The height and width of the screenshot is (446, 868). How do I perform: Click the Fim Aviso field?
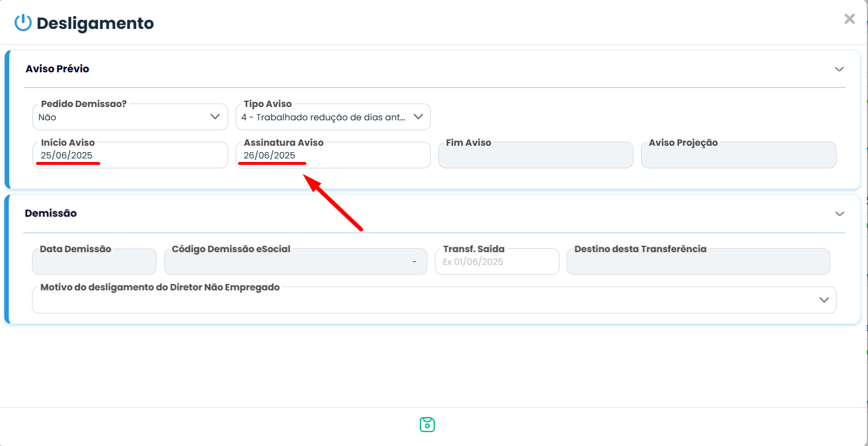(x=536, y=156)
